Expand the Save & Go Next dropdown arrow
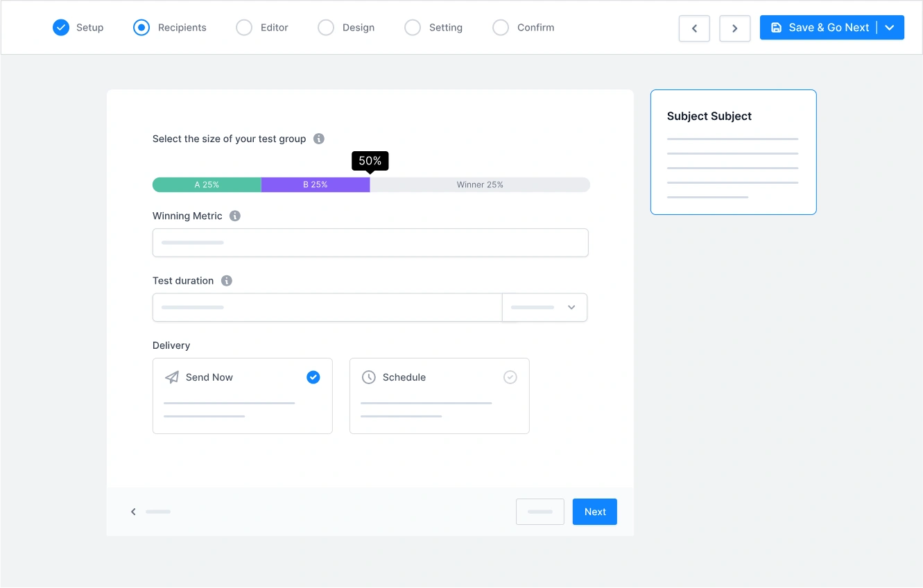This screenshot has height=588, width=923. 890,28
